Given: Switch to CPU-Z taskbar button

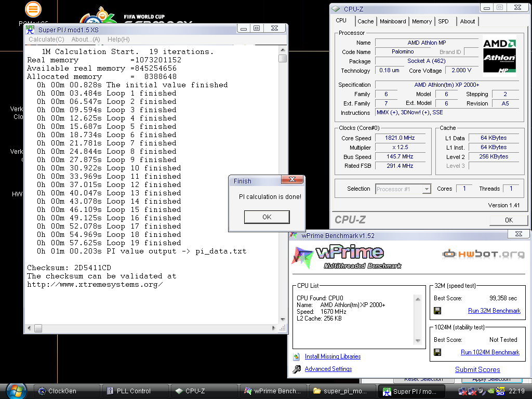Looking at the screenshot, I should click(204, 391).
